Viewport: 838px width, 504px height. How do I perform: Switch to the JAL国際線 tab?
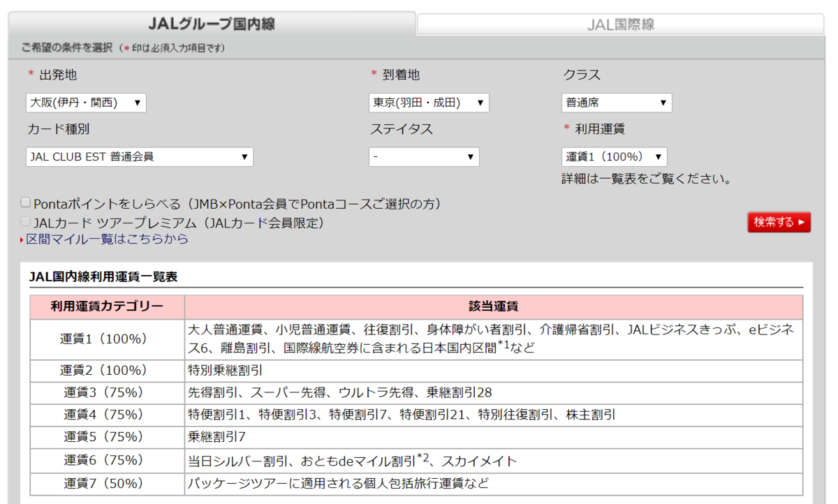point(620,24)
